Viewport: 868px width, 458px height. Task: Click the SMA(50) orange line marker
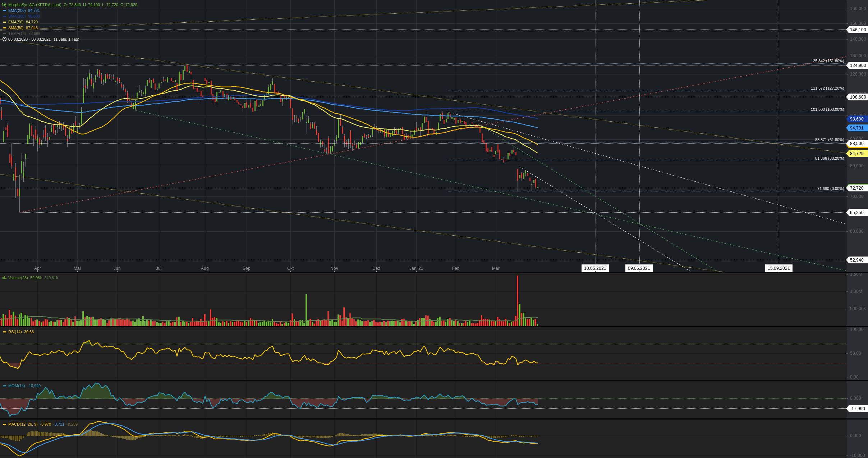click(x=5, y=28)
